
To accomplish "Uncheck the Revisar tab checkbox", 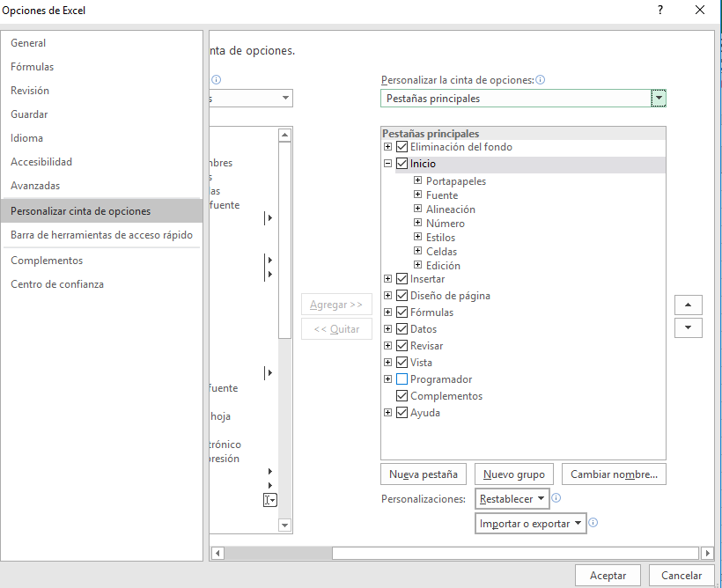I will pos(402,345).
